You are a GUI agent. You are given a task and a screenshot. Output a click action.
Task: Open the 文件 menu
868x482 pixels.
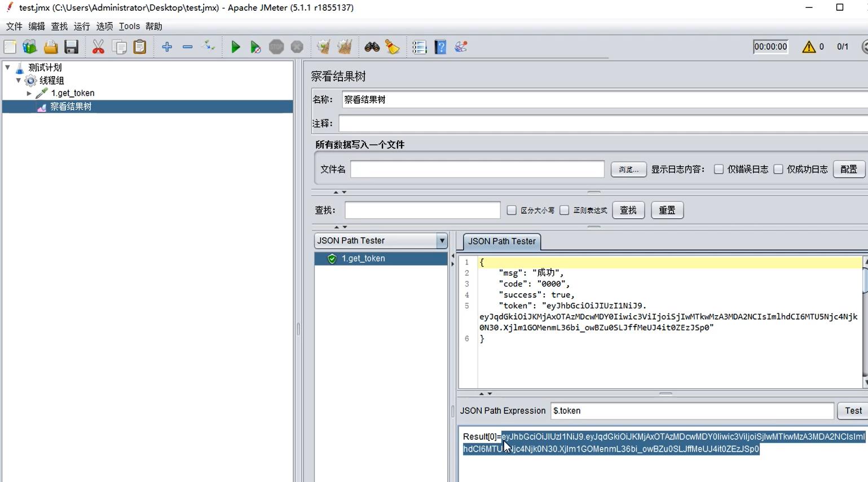pos(14,26)
